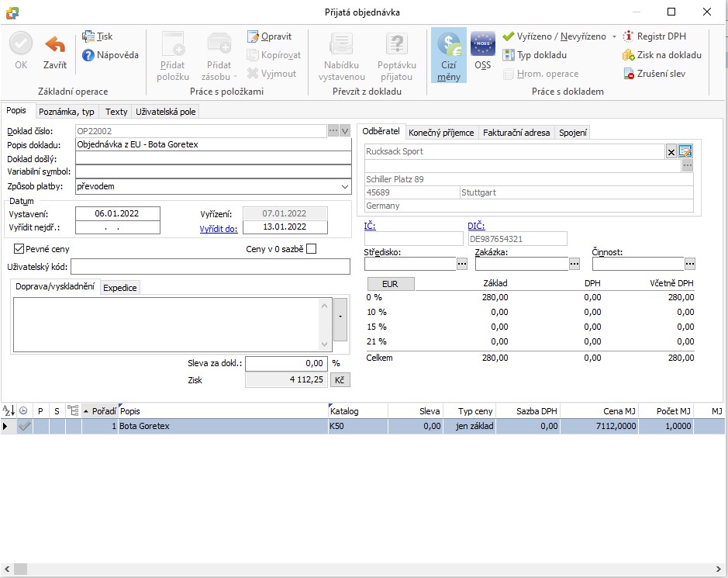Click the checkmark icon in Bota Goretex row
728x578 pixels.
[25, 426]
